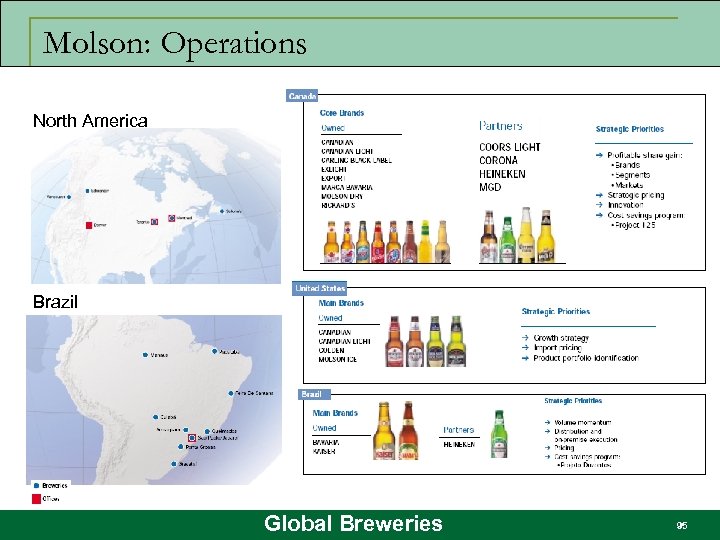Click the Vancouver brewery dot

point(69,197)
